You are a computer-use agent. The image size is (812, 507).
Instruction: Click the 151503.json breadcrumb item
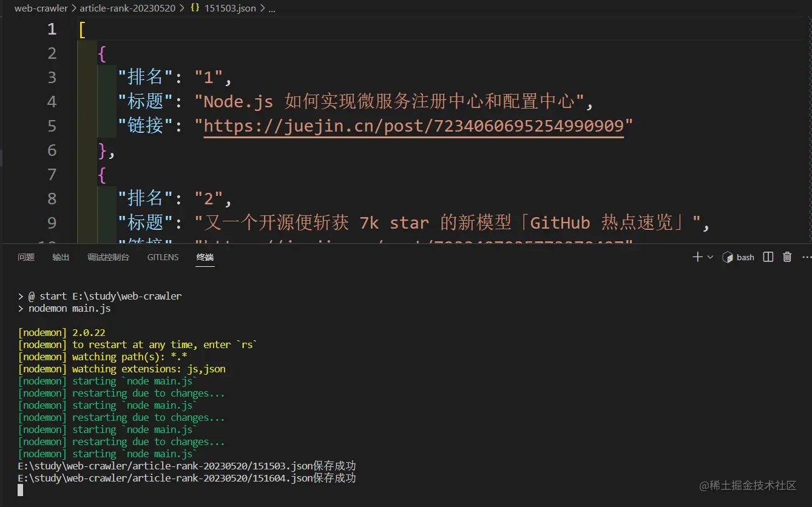coord(230,8)
